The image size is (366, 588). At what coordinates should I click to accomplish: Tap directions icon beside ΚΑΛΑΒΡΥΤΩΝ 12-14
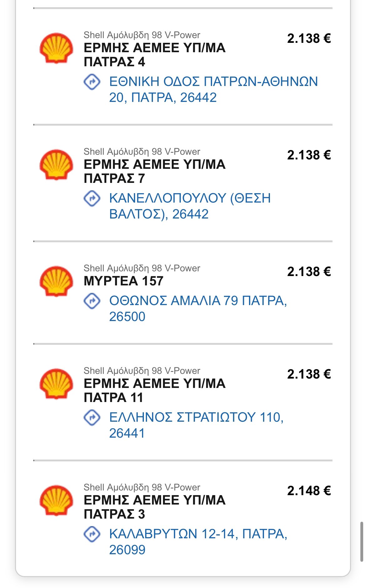(x=92, y=534)
